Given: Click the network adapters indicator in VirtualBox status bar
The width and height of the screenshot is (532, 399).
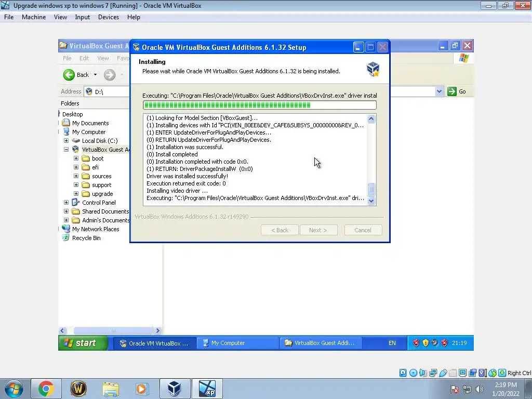Looking at the screenshot, I should tap(433, 373).
